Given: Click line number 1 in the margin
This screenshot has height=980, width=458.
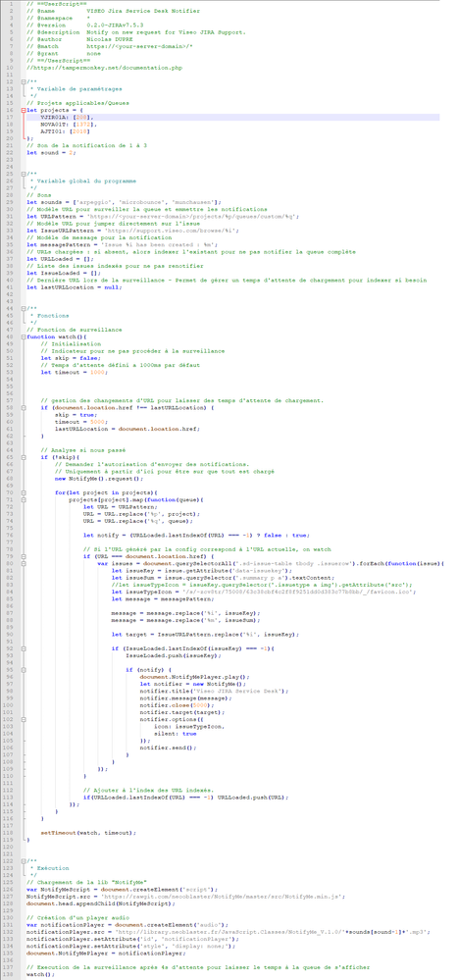Looking at the screenshot, I should point(13,4).
